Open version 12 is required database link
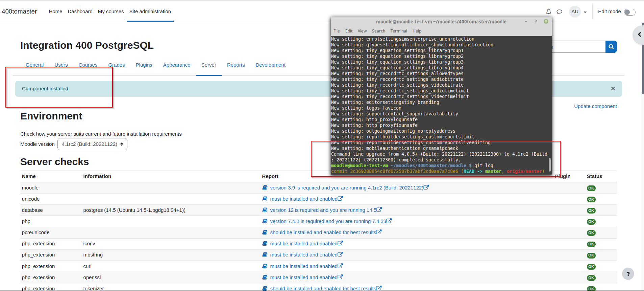The height and width of the screenshot is (291, 644). (323, 210)
